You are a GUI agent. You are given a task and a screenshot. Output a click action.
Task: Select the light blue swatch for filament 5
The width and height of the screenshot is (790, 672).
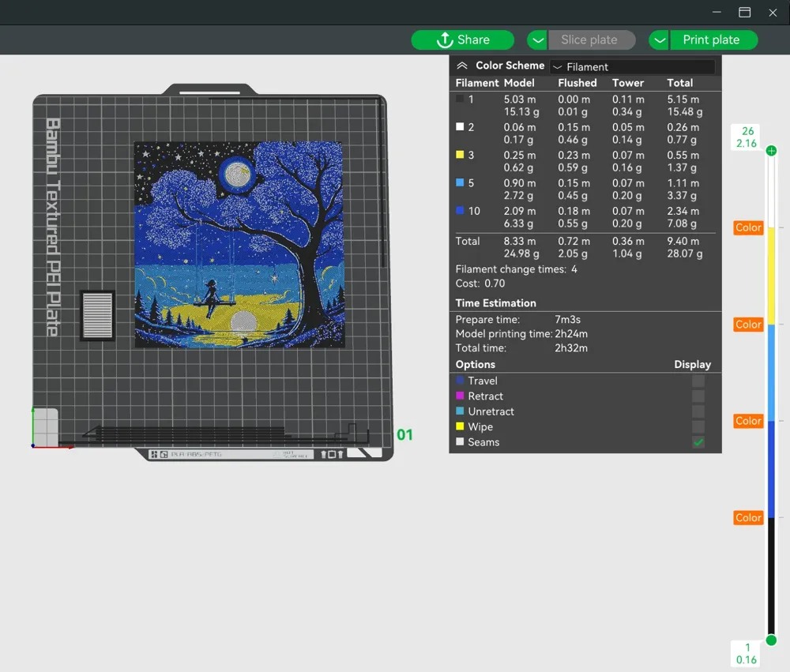pyautogui.click(x=460, y=182)
